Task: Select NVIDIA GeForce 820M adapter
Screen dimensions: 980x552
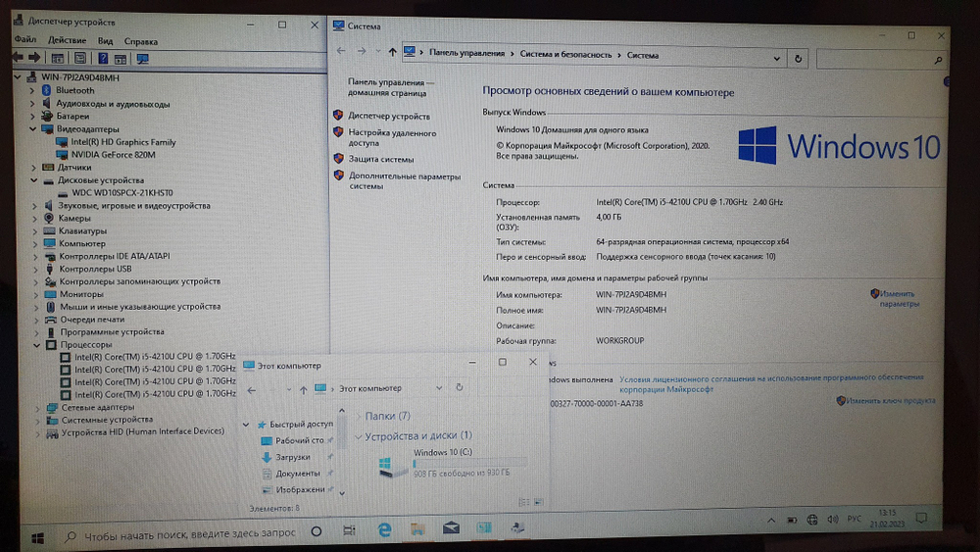Action: pyautogui.click(x=113, y=155)
